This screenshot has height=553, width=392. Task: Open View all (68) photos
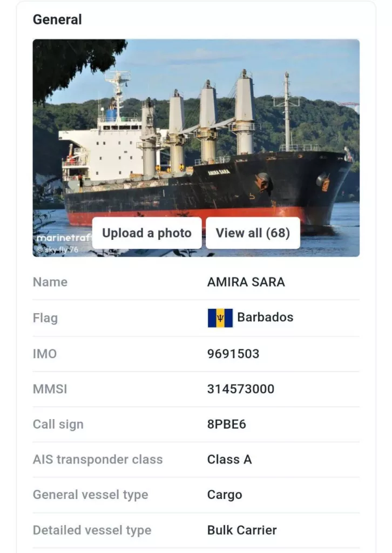click(x=253, y=233)
